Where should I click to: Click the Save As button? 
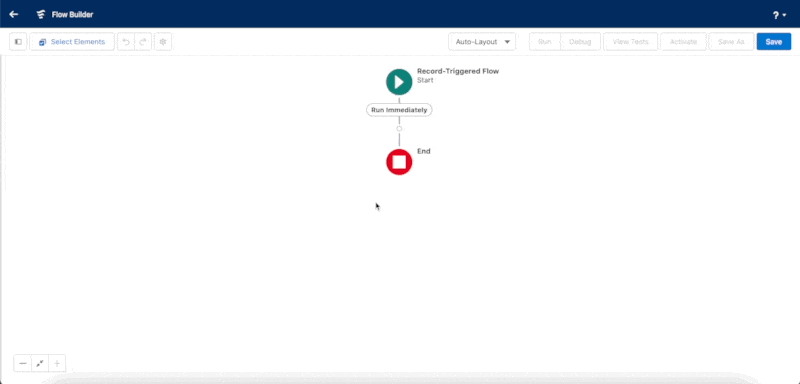[731, 42]
